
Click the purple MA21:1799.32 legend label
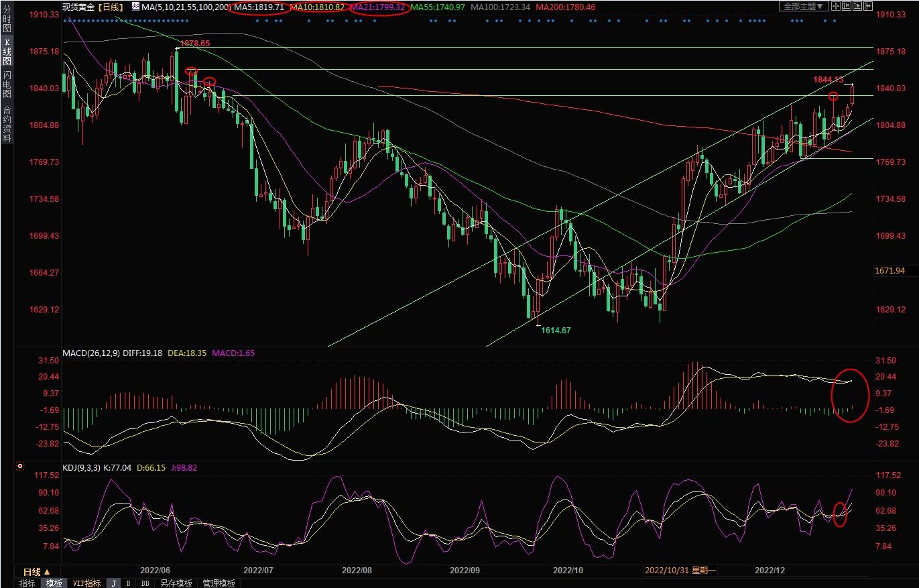coord(380,7)
